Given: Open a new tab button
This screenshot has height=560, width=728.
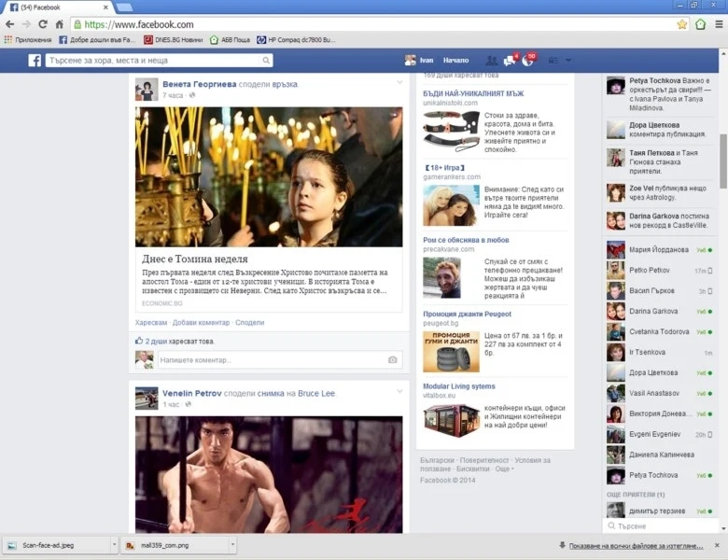Looking at the screenshot, I should tap(124, 7).
